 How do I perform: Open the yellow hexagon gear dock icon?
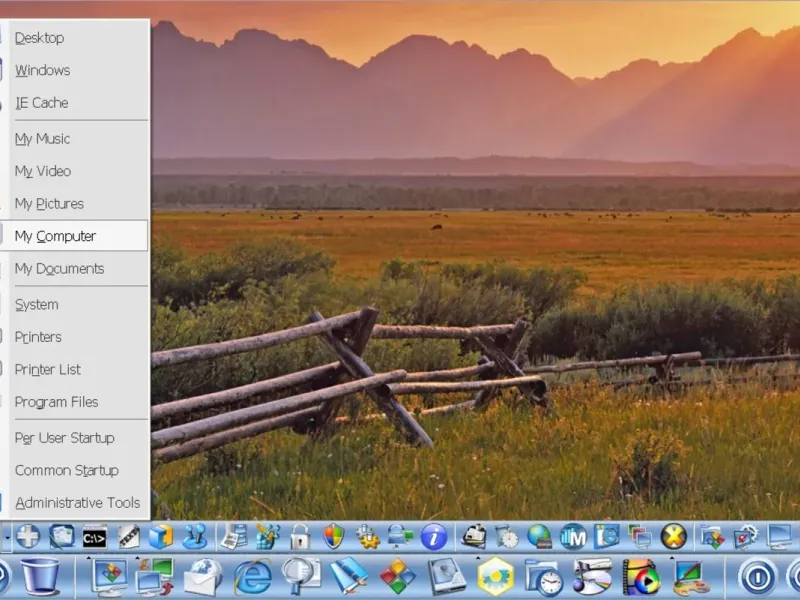point(495,577)
